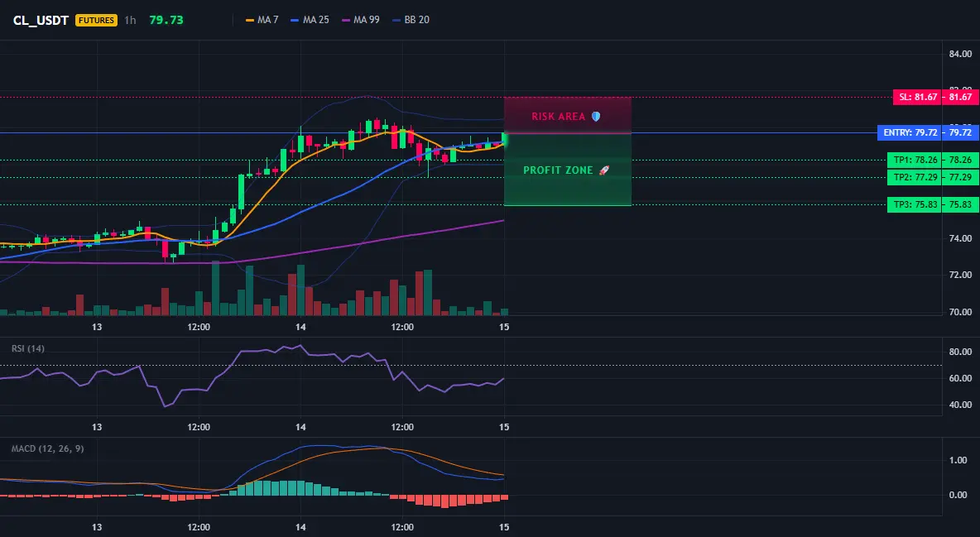Screen dimensions: 980x537
Task: Click the FUTURES badge
Action: [x=96, y=20]
